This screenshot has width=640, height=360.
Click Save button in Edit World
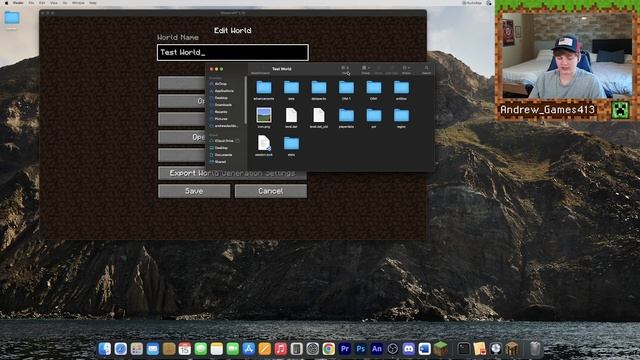pos(194,191)
